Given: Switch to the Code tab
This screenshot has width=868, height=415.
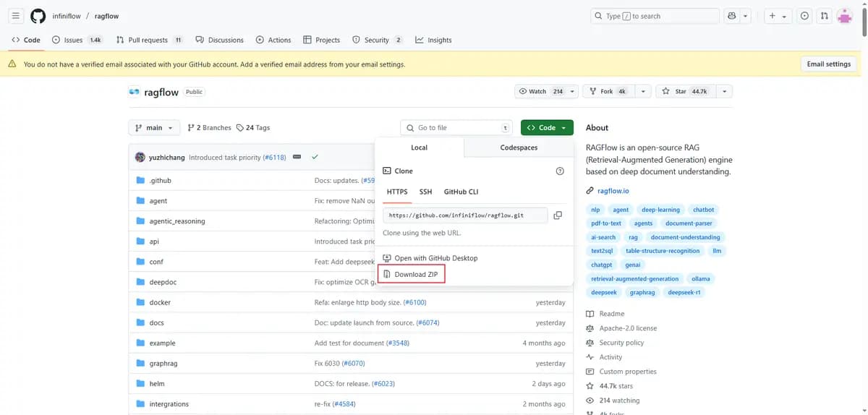Looking at the screenshot, I should point(26,40).
